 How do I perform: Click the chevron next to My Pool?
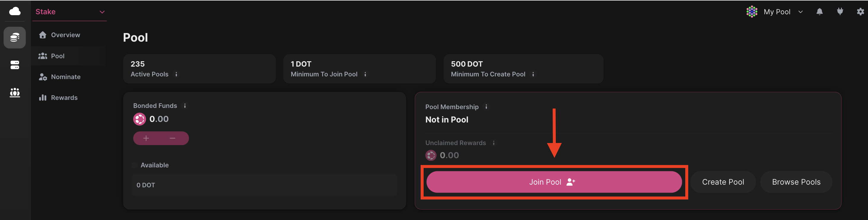(x=801, y=12)
